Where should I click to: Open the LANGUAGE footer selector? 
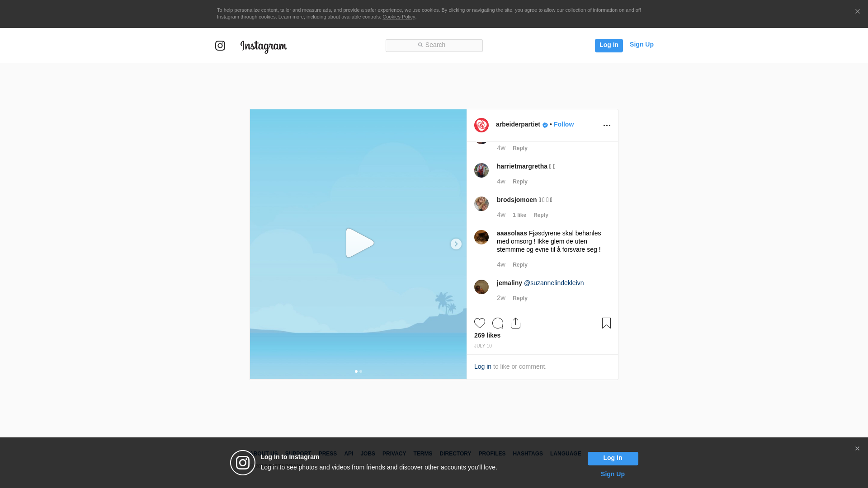click(x=565, y=454)
